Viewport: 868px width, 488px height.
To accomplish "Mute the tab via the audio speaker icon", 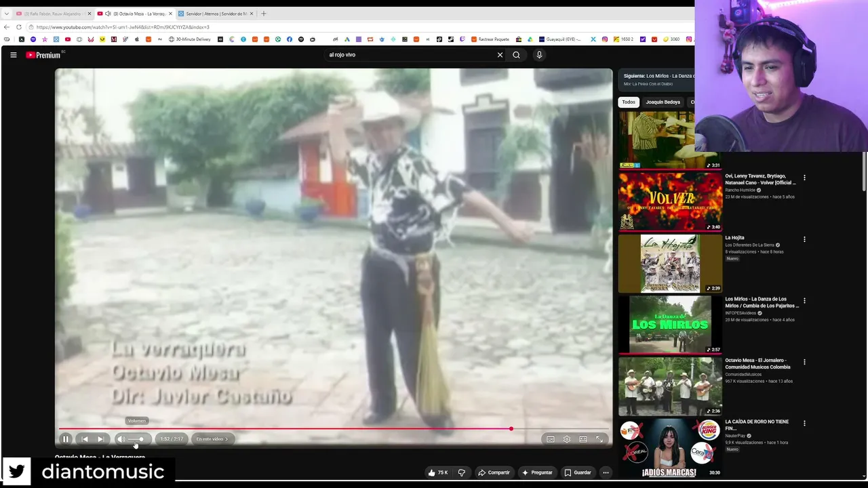I will point(108,14).
